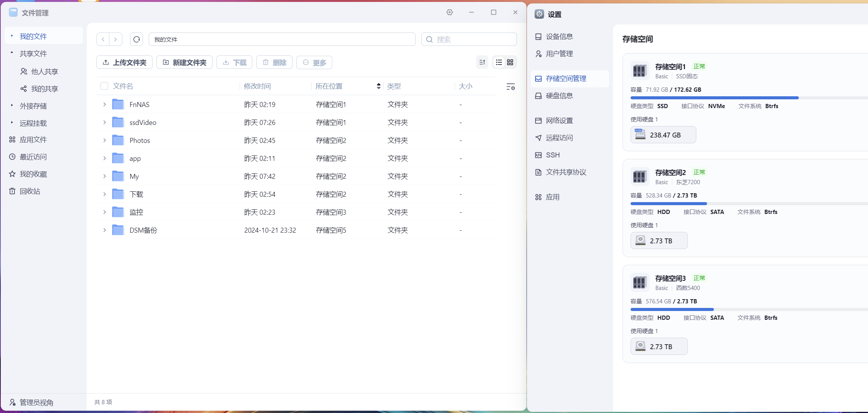Open file manager settings gear icon
Image resolution: width=868 pixels, height=413 pixels.
coord(450,12)
